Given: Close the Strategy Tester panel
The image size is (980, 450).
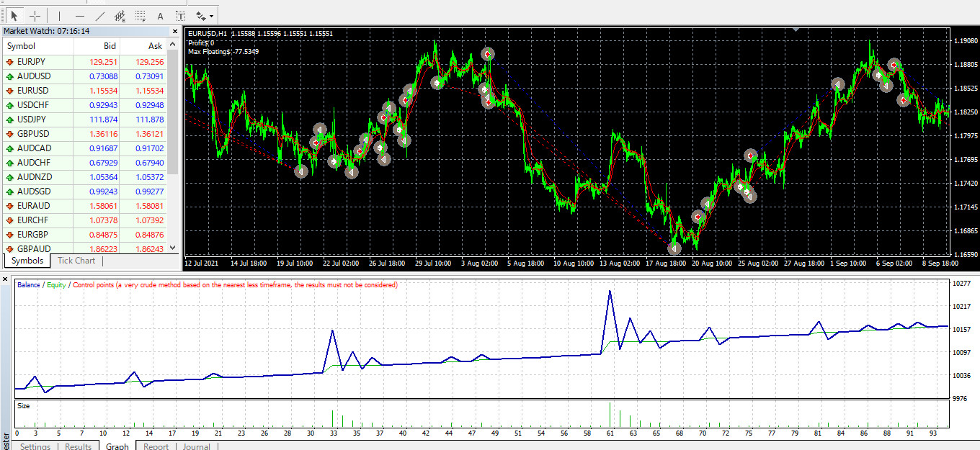Looking at the screenshot, I should coord(5,279).
